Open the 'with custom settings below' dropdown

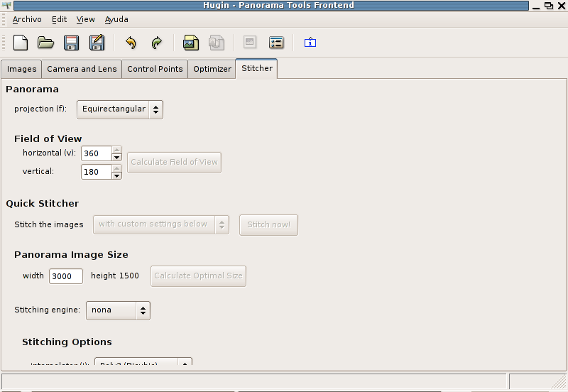tap(161, 224)
